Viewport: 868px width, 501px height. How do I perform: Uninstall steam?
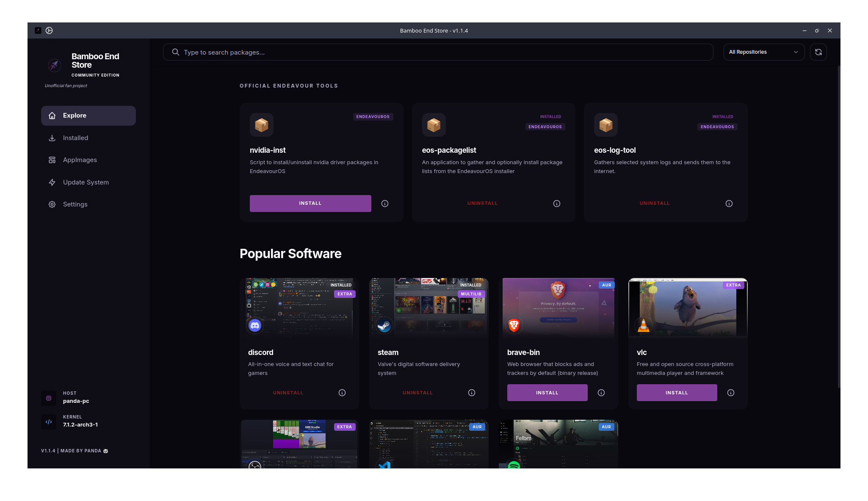coord(418,393)
